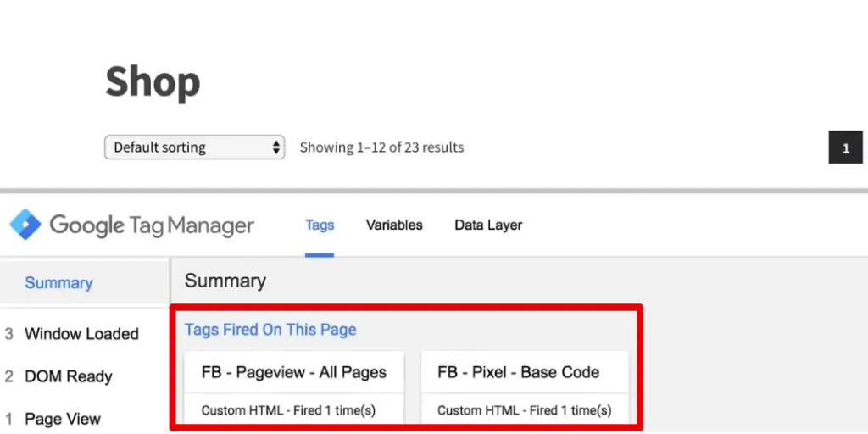The image size is (868, 434).
Task: Click Custom HTML fired text under FB - Pageview
Action: click(288, 411)
